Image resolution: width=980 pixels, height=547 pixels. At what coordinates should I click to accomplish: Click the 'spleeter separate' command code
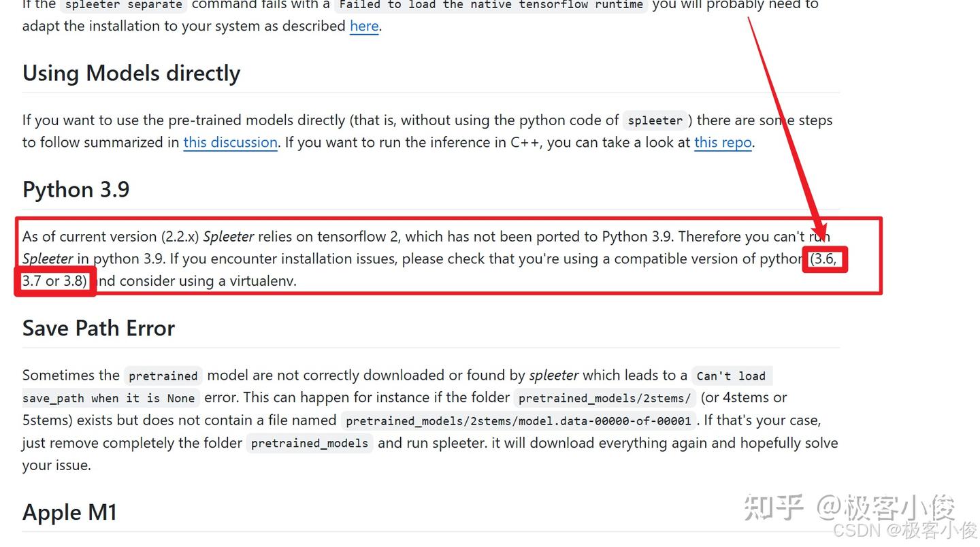(123, 5)
